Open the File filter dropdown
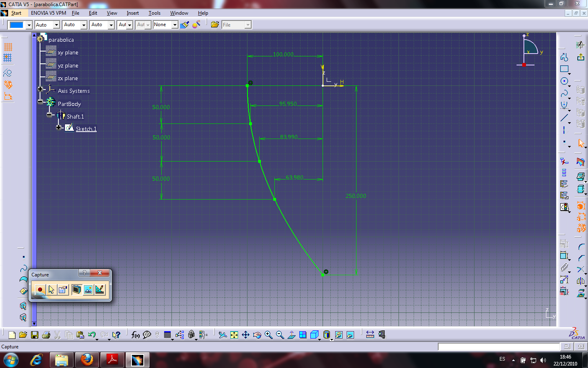 pos(248,25)
